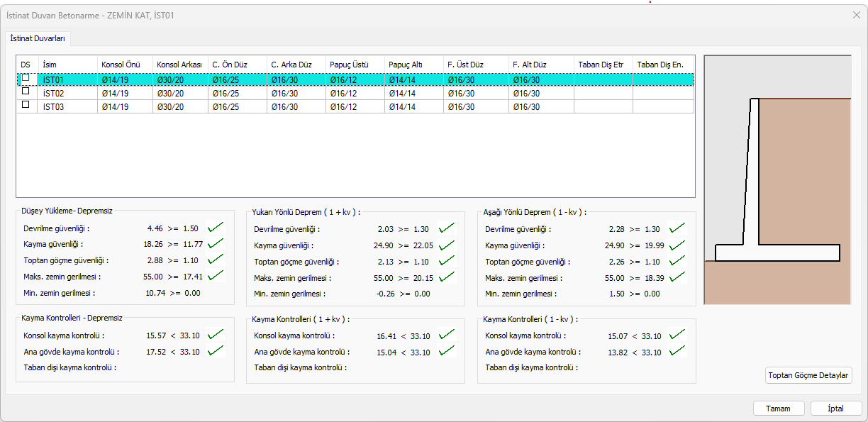Tick the DS checkbox for İST01
Screen dimensions: 868x422
(26, 78)
